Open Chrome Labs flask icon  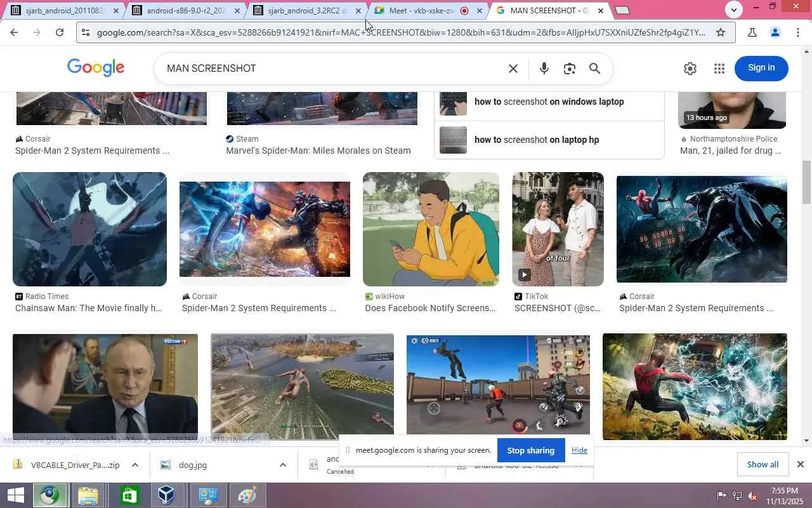tap(752, 32)
